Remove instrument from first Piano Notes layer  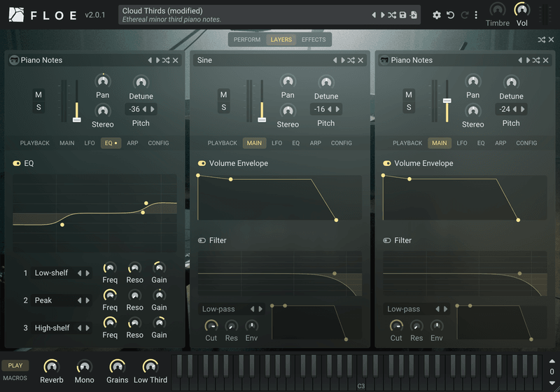click(x=176, y=60)
